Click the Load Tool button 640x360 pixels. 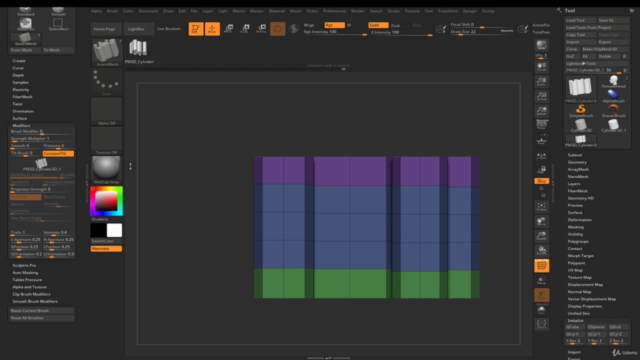pyautogui.click(x=580, y=20)
